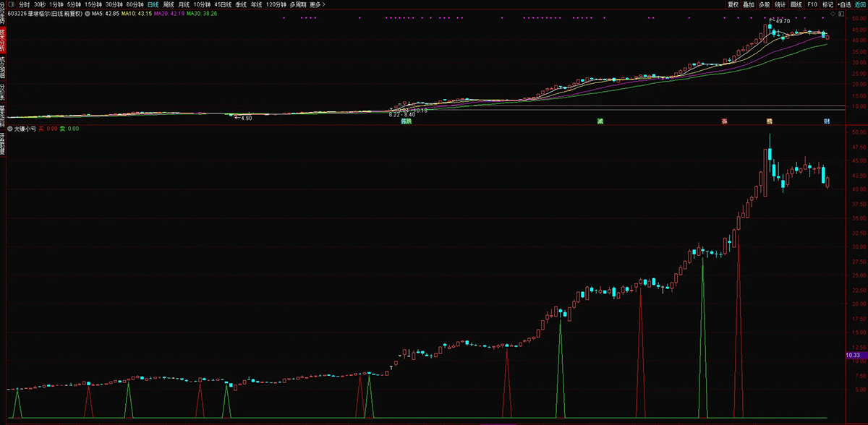Expand the 更多 periods menu
868x425 pixels.
pyautogui.click(x=318, y=4)
